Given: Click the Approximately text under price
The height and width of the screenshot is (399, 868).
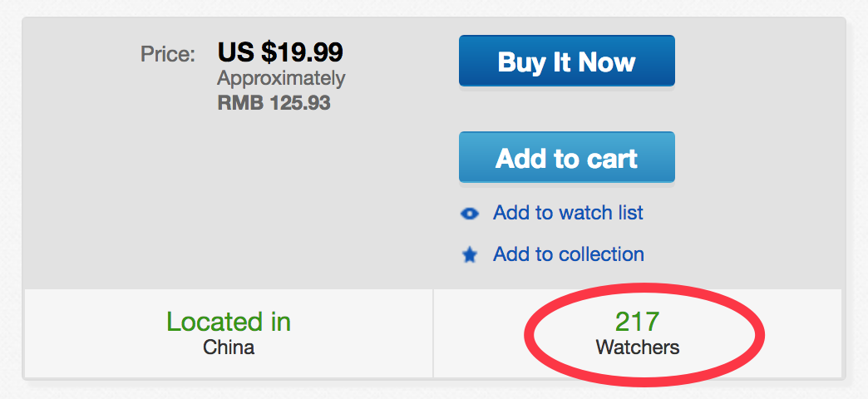Looking at the screenshot, I should coord(281,79).
